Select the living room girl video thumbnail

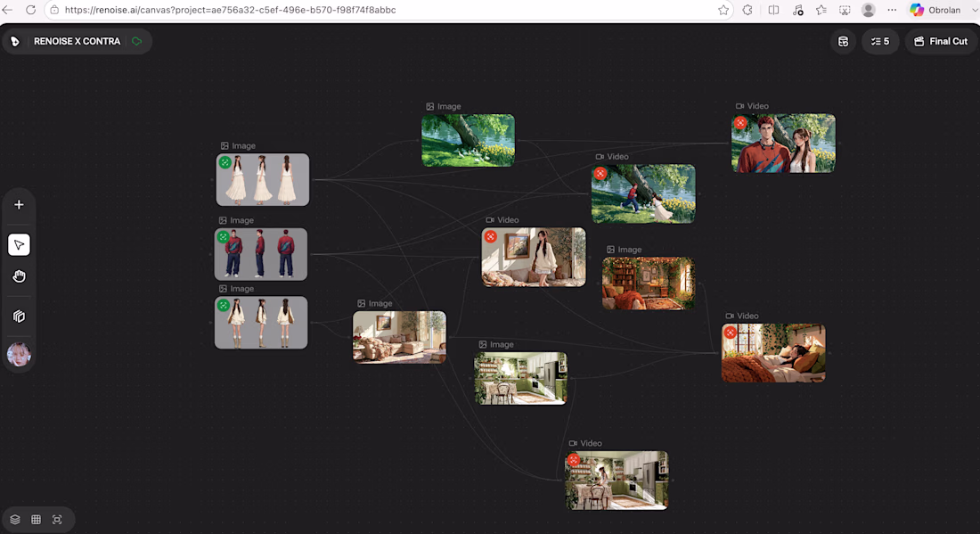click(x=534, y=257)
